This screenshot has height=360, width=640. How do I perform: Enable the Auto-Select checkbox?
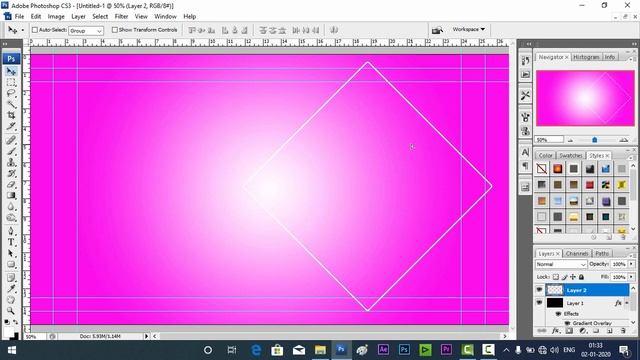[35, 30]
